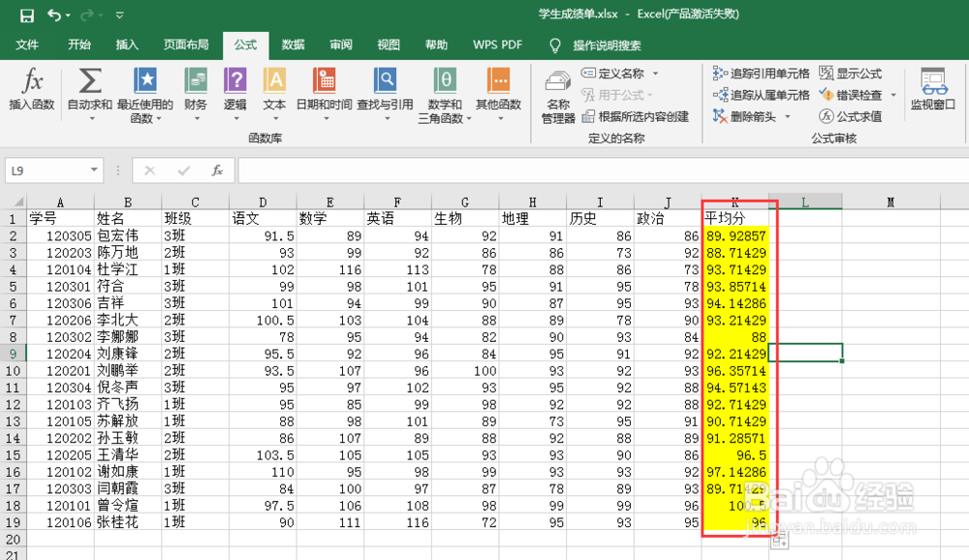969x560 pixels.
Task: Expand 自动求和 dropdown arrow
Action: [x=91, y=118]
